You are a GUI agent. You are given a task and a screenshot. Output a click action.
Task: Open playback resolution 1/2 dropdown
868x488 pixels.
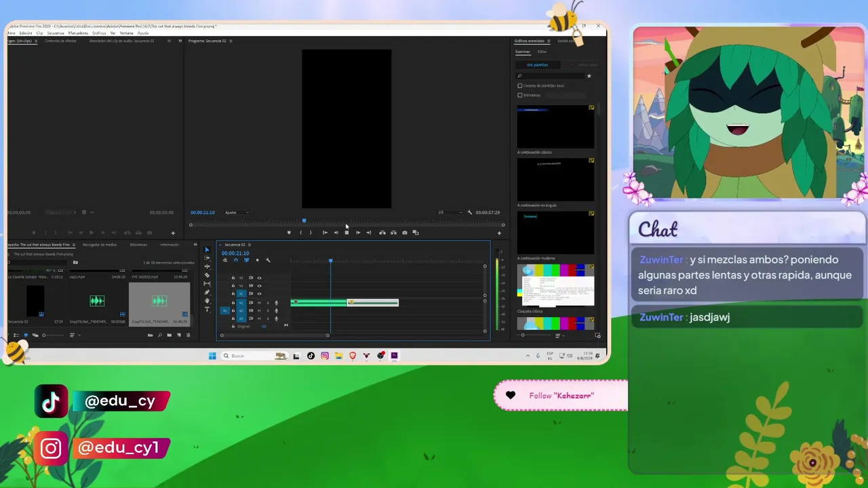(x=450, y=212)
